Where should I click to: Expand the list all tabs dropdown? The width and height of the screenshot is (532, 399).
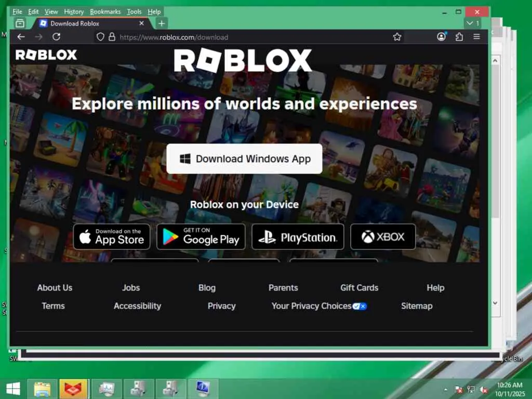point(473,23)
